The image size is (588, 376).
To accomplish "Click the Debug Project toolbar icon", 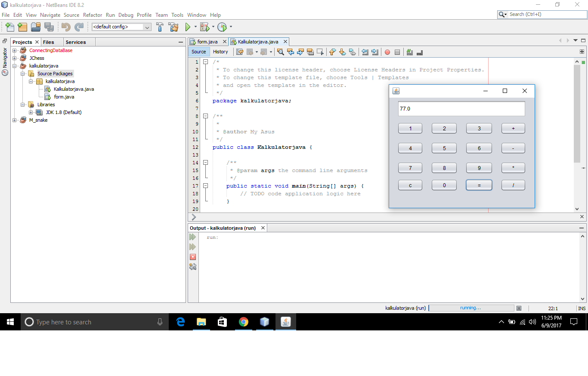I will tap(204, 27).
